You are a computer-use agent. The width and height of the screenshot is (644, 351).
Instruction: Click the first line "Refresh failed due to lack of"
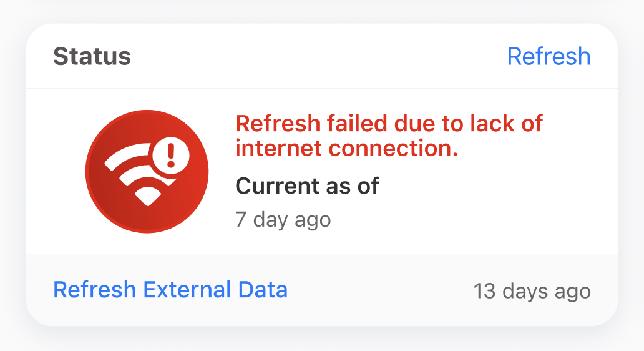click(x=389, y=123)
